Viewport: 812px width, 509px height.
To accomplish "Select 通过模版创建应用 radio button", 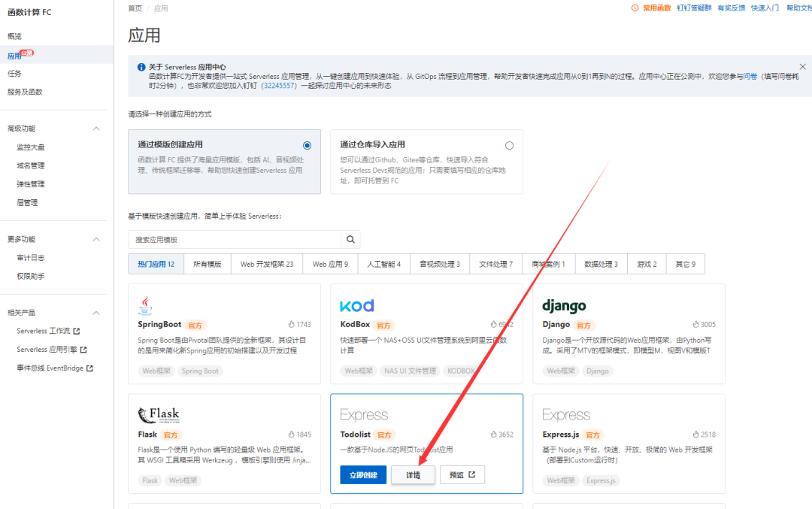I will (307, 146).
